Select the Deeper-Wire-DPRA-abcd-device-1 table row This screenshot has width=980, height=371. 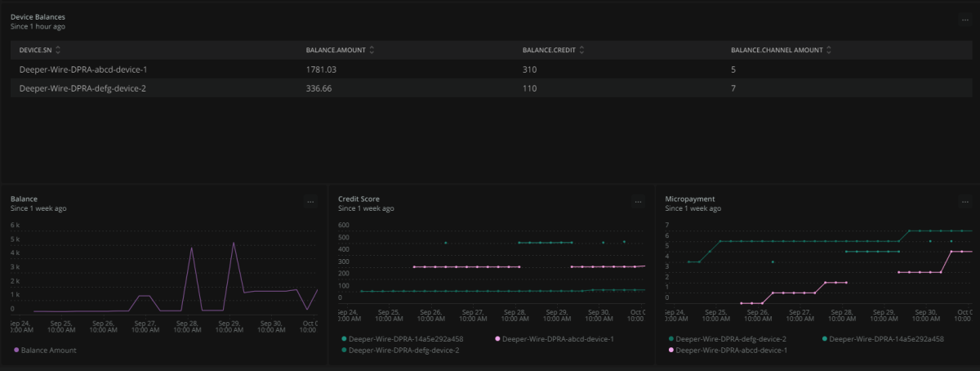82,69
